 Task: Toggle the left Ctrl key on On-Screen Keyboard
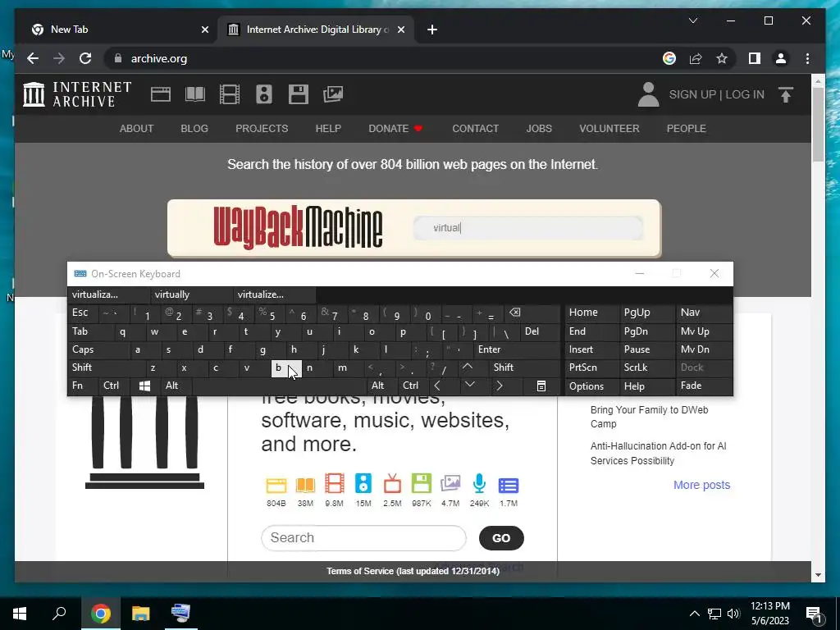(113, 386)
